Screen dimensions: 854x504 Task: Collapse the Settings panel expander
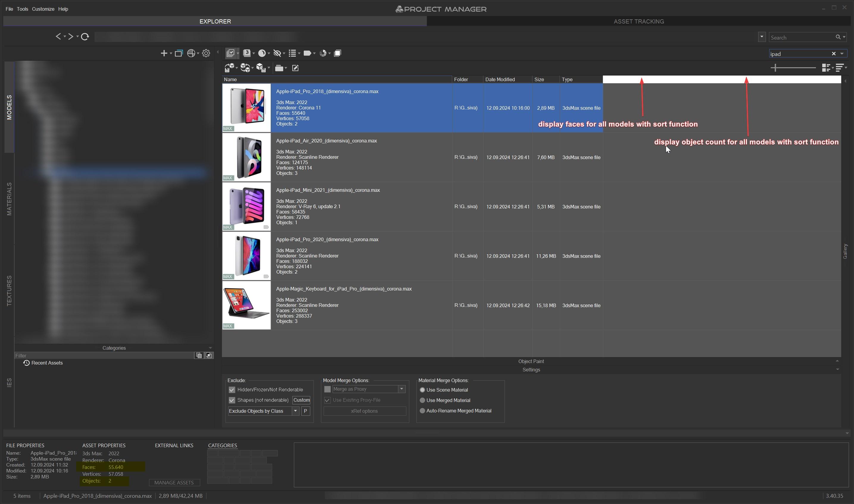[838, 369]
